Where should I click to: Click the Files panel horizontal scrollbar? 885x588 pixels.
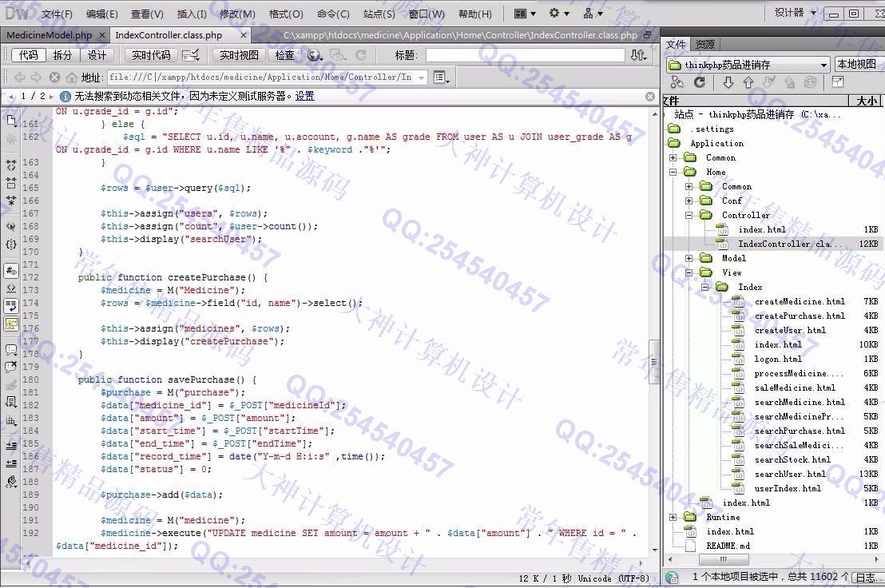tap(724, 559)
